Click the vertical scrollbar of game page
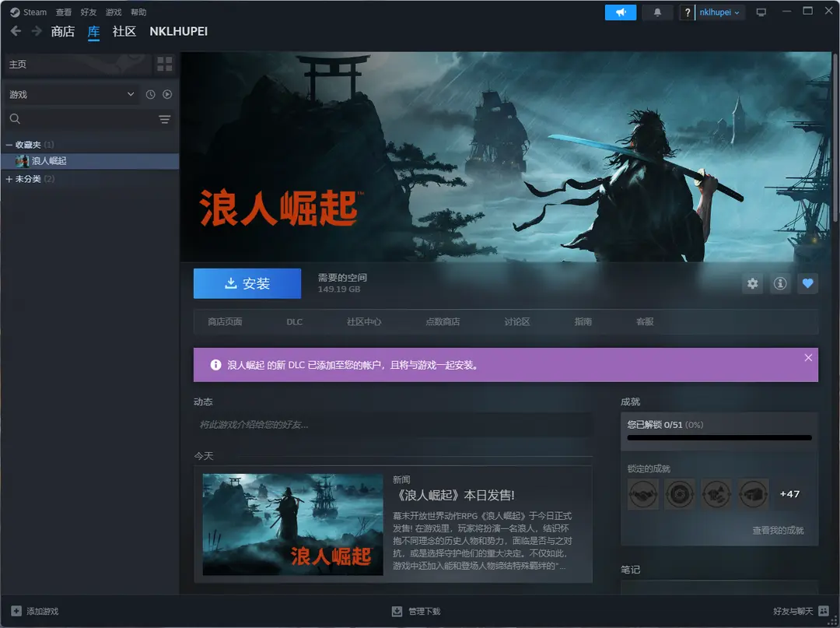Image resolution: width=840 pixels, height=628 pixels. point(835,137)
